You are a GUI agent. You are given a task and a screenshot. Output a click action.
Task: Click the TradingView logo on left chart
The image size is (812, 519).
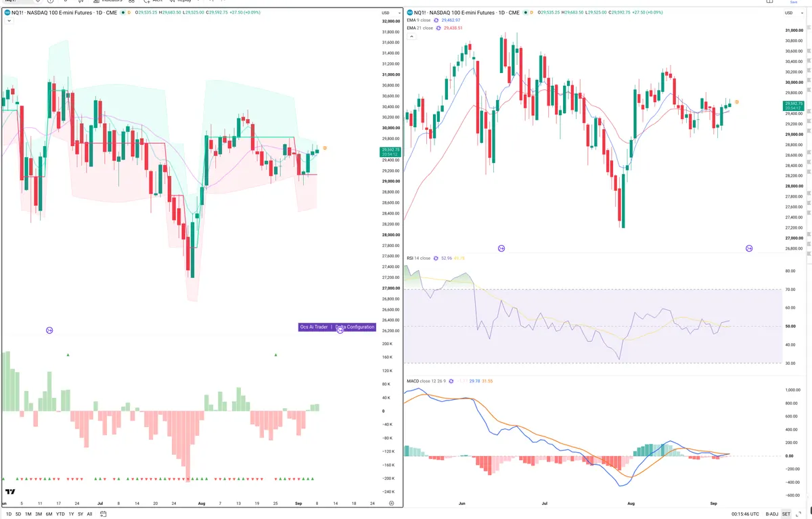tap(10, 492)
